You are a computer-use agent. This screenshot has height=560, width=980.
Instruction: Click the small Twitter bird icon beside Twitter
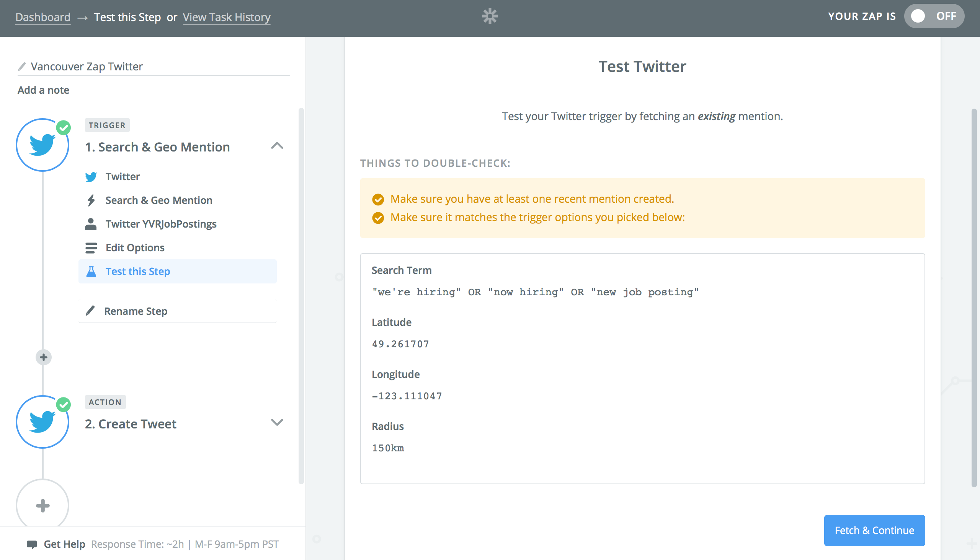(x=91, y=177)
